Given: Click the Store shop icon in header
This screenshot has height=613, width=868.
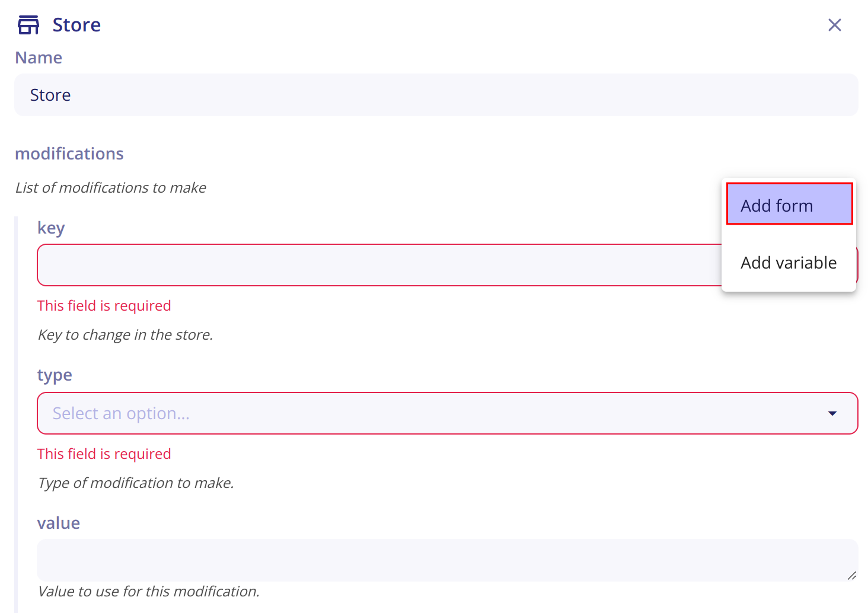Looking at the screenshot, I should [28, 25].
